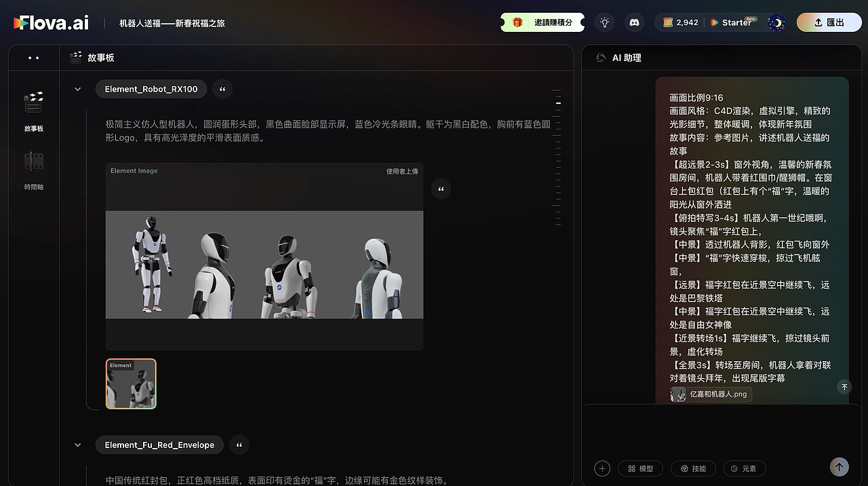
Task: Click quote icon next to Element_Fu_Red_Envelope
Action: 239,445
